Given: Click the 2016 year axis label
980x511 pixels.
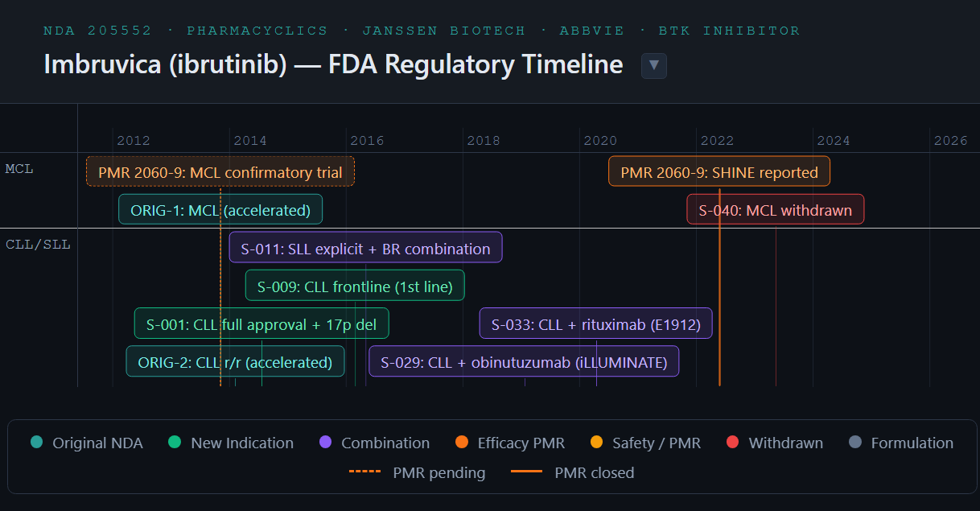Looking at the screenshot, I should coord(367,141).
